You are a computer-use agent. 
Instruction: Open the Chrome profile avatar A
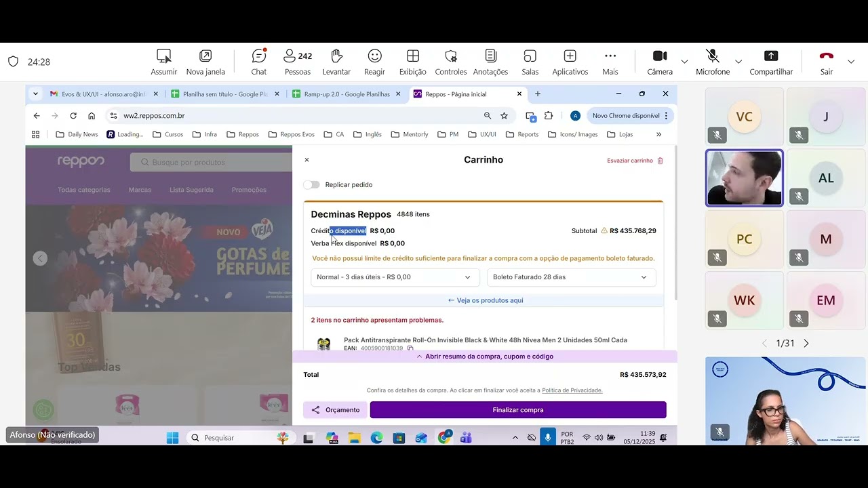(575, 116)
